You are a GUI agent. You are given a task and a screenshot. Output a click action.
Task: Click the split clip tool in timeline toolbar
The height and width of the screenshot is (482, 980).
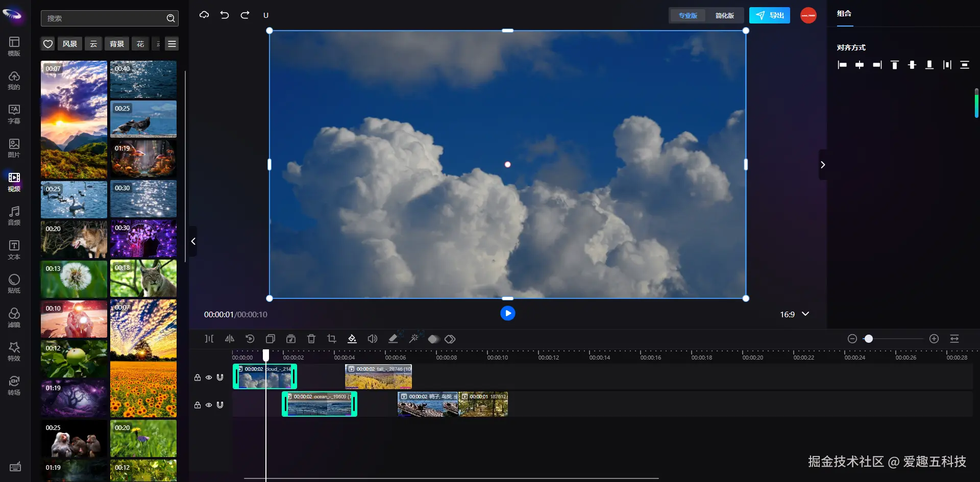209,339
